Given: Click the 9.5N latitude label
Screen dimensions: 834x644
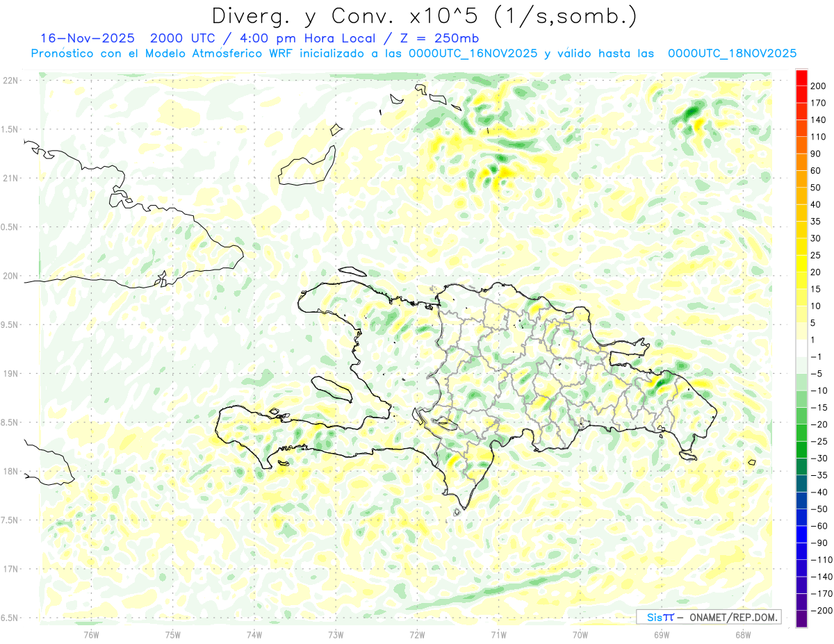Looking at the screenshot, I should 10,324.
